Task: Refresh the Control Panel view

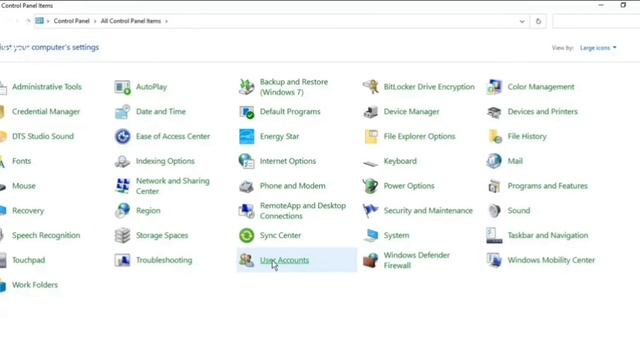Action: pos(538,21)
